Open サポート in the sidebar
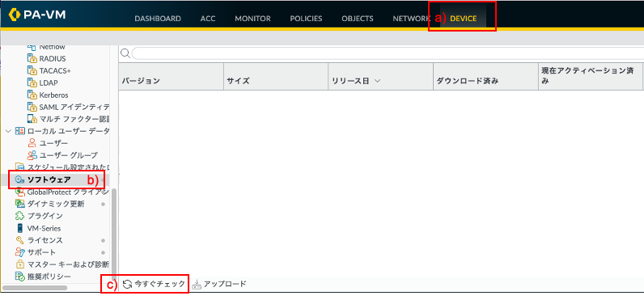The height and width of the screenshot is (300, 644). 41,252
